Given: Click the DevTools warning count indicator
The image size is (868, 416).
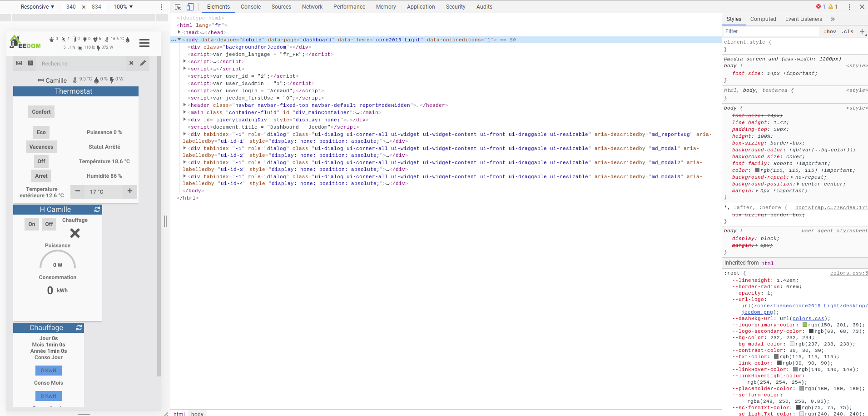Looking at the screenshot, I should (x=833, y=7).
